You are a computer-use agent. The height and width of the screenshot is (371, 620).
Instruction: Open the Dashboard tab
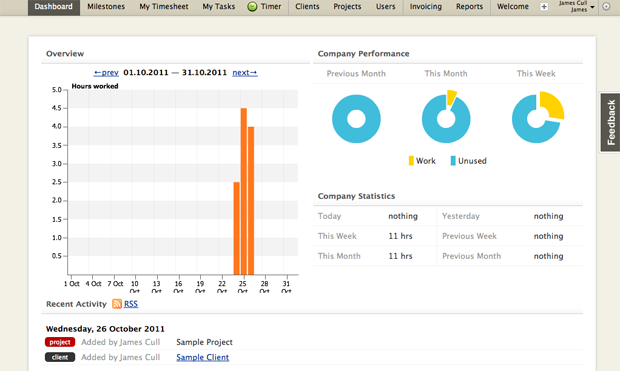(54, 7)
